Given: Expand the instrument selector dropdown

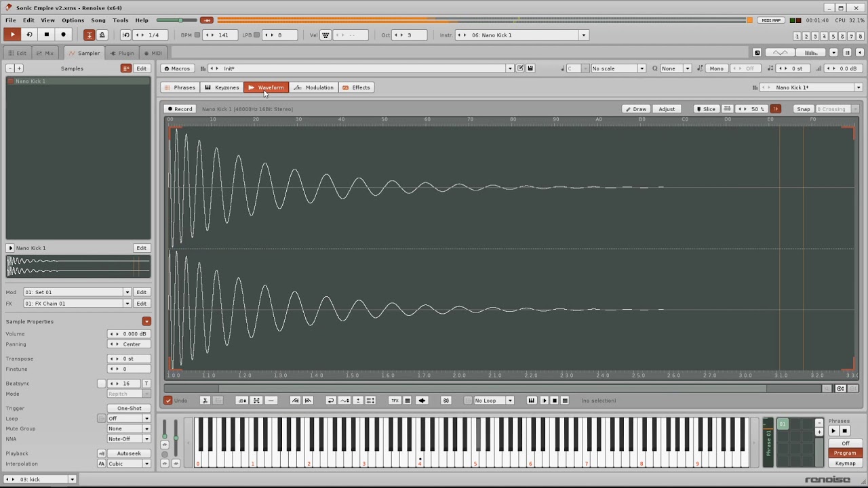Looking at the screenshot, I should 584,35.
